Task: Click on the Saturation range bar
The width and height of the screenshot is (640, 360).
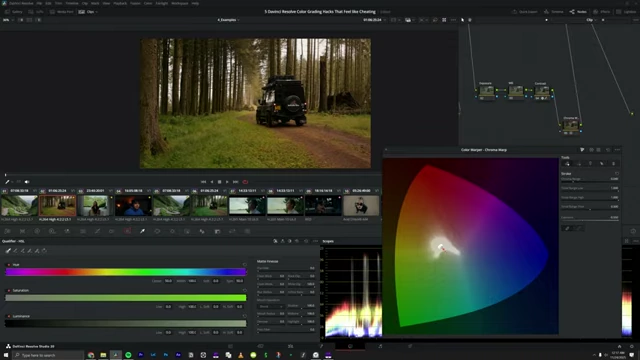Action: point(126,298)
